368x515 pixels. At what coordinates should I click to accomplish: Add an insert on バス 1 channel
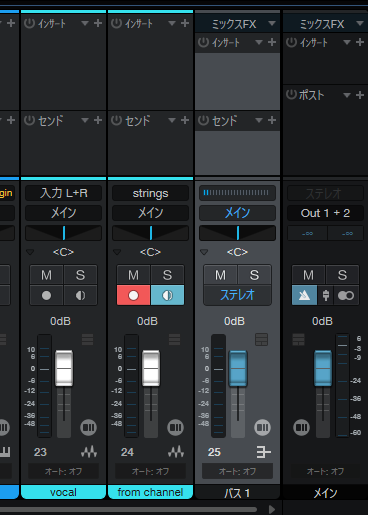click(x=272, y=42)
